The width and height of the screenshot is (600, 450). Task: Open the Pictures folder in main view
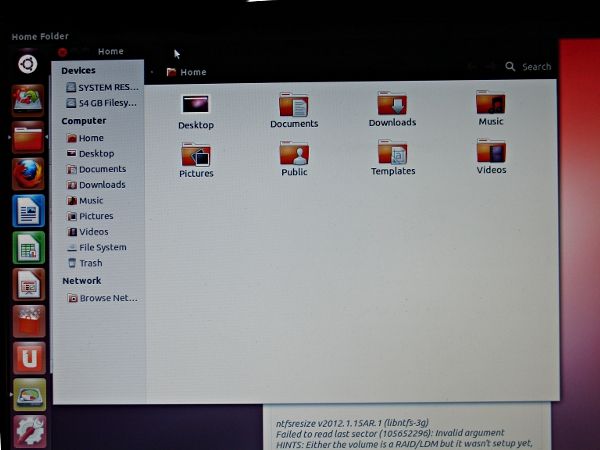pyautogui.click(x=196, y=161)
